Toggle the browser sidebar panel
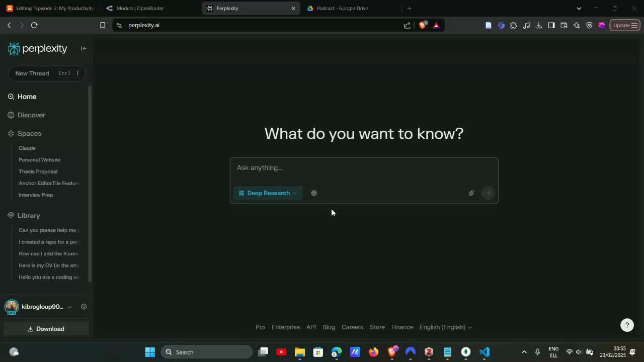The image size is (644, 362). pyautogui.click(x=551, y=25)
